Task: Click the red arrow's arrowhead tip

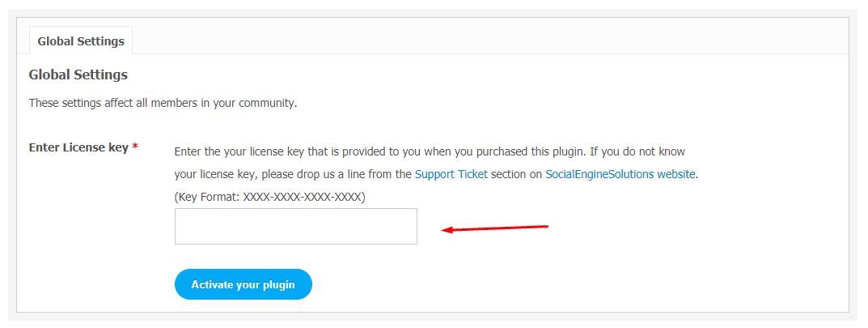Action: 444,229
